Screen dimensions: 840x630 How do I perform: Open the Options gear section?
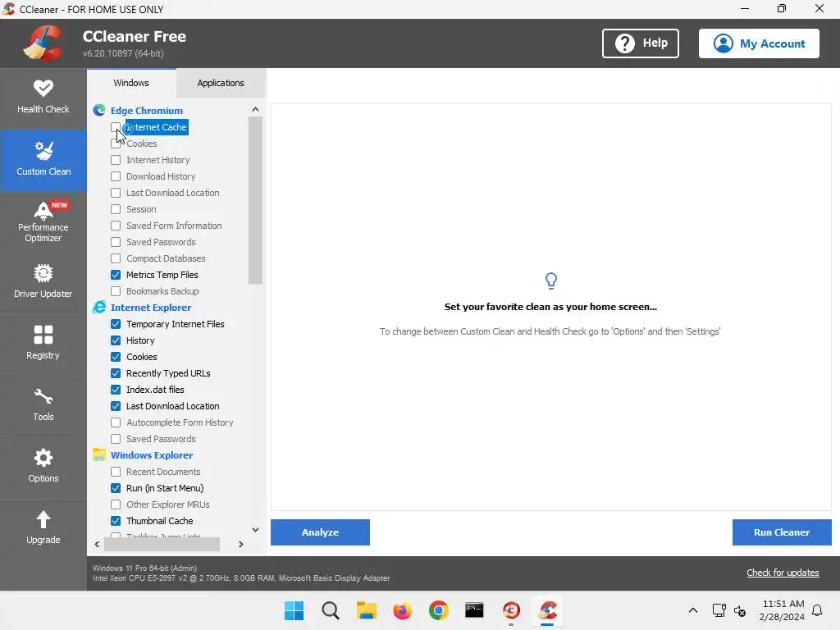(43, 466)
